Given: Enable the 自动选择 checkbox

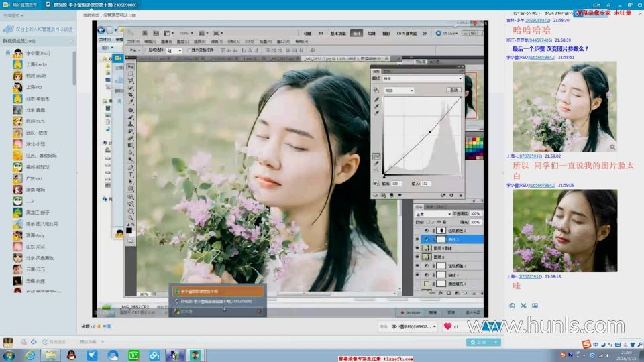Looking at the screenshot, I should [146, 50].
